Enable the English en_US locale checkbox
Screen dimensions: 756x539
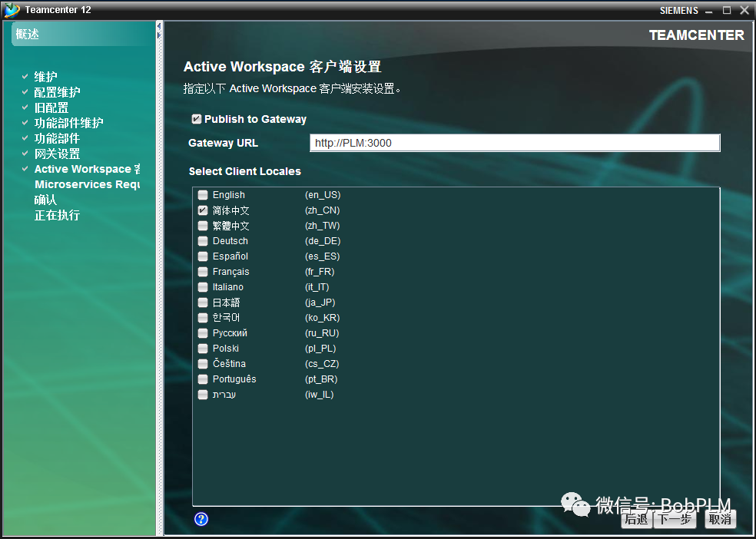[203, 194]
